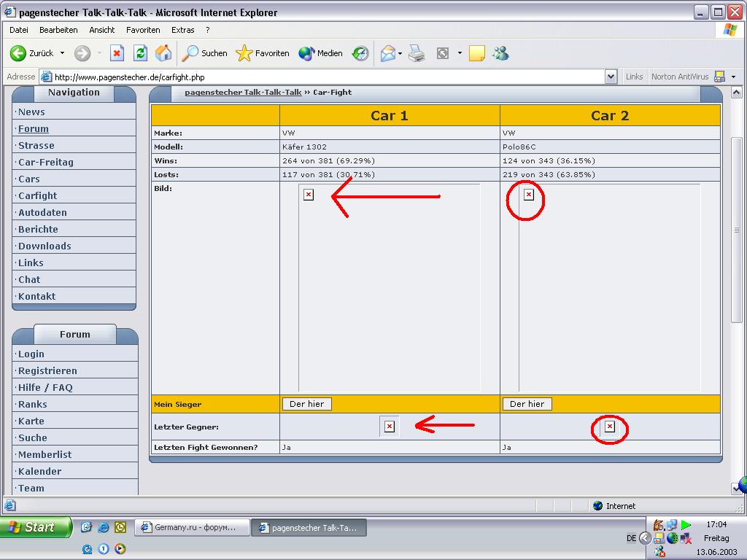Expand the address bar dropdown
The width and height of the screenshot is (747, 560).
click(611, 77)
